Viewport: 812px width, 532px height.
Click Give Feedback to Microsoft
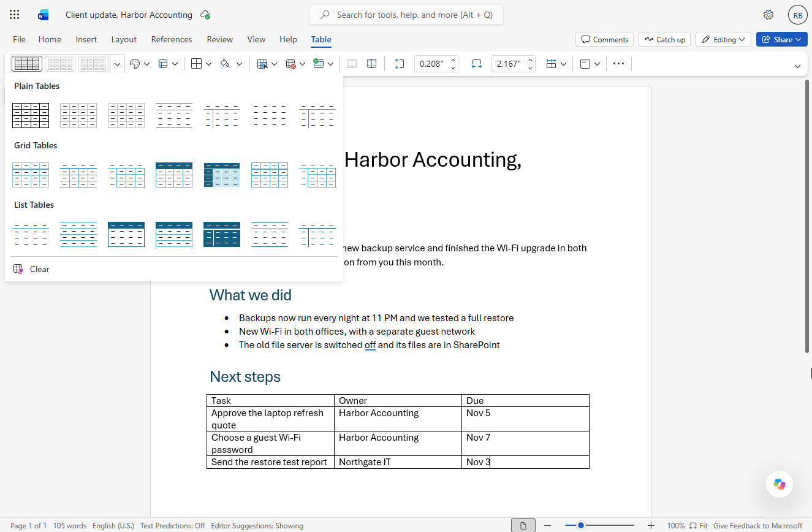tap(757, 525)
